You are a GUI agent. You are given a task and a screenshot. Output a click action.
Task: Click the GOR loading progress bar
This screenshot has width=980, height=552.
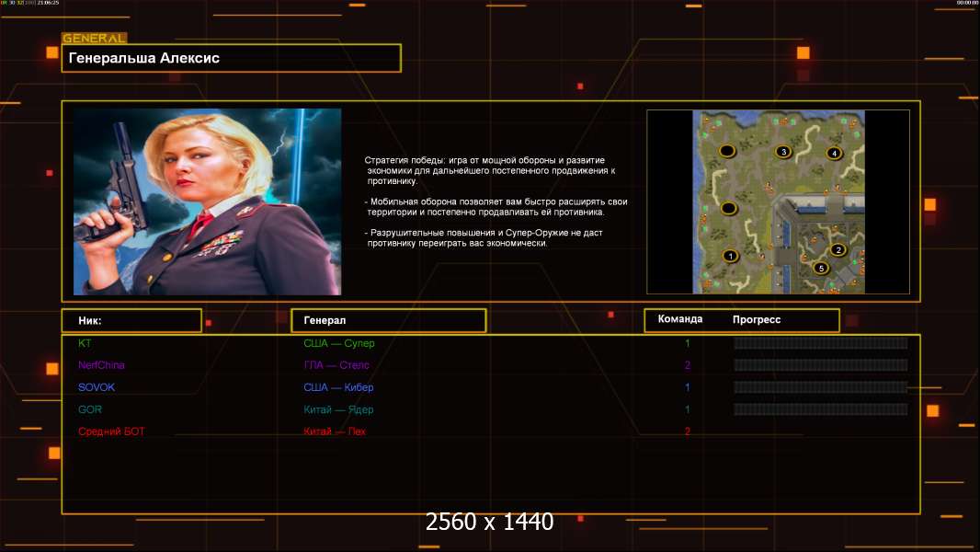tap(821, 409)
